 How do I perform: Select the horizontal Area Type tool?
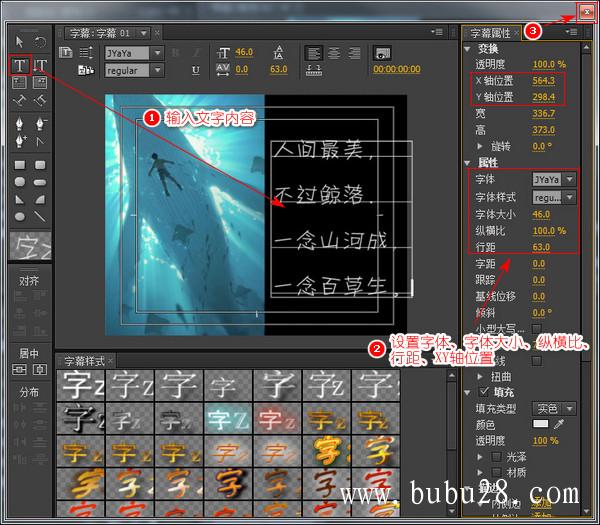(x=20, y=82)
